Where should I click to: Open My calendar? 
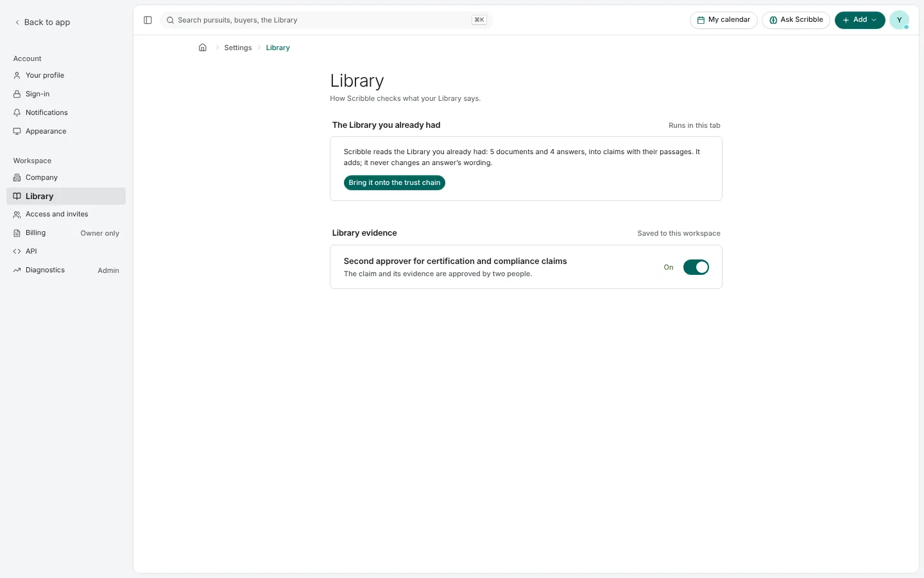click(724, 20)
